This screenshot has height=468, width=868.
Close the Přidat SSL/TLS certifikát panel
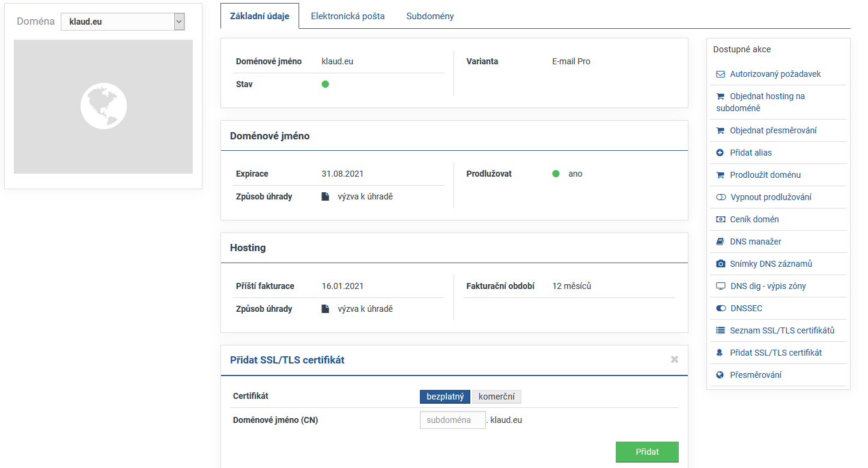click(x=674, y=359)
